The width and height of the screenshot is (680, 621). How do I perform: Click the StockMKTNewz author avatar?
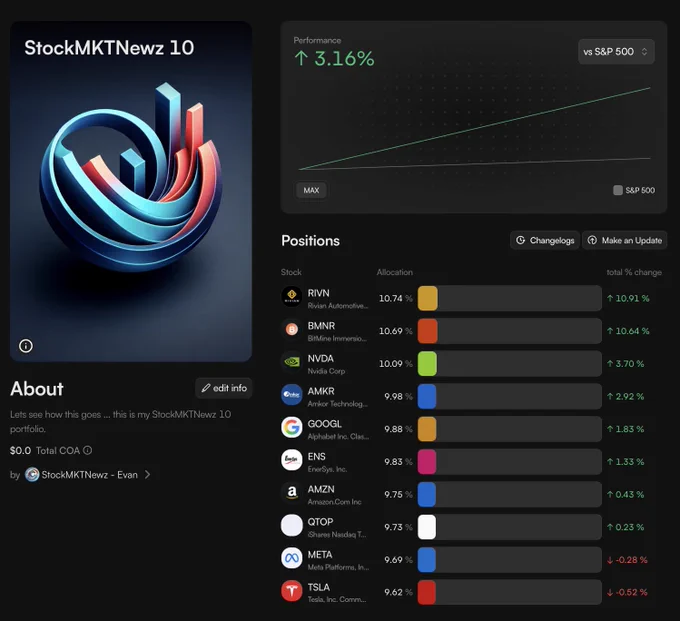pyautogui.click(x=32, y=475)
